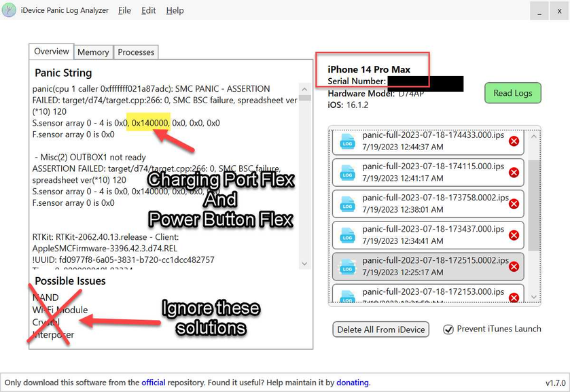Click Delete All From iDevice

pos(380,329)
